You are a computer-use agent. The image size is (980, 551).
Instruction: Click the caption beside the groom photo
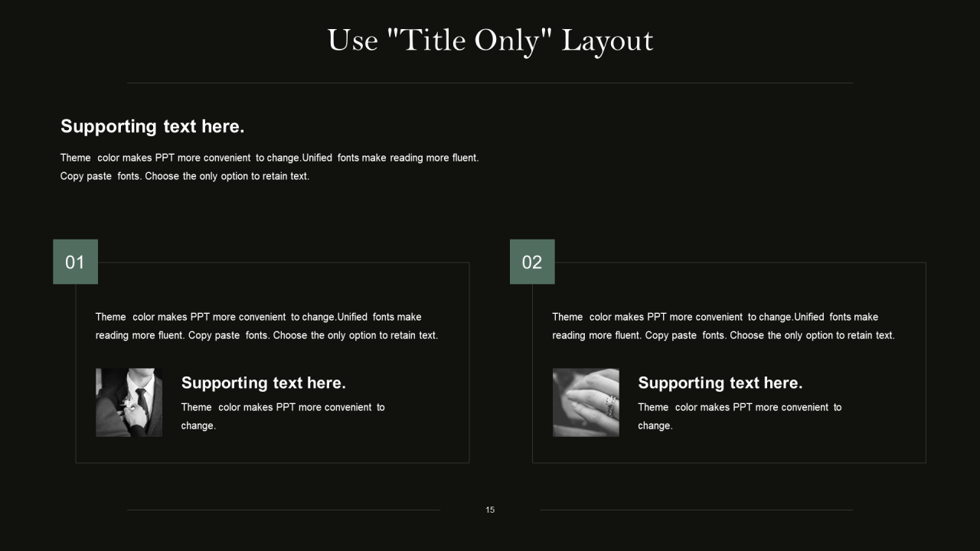point(283,416)
